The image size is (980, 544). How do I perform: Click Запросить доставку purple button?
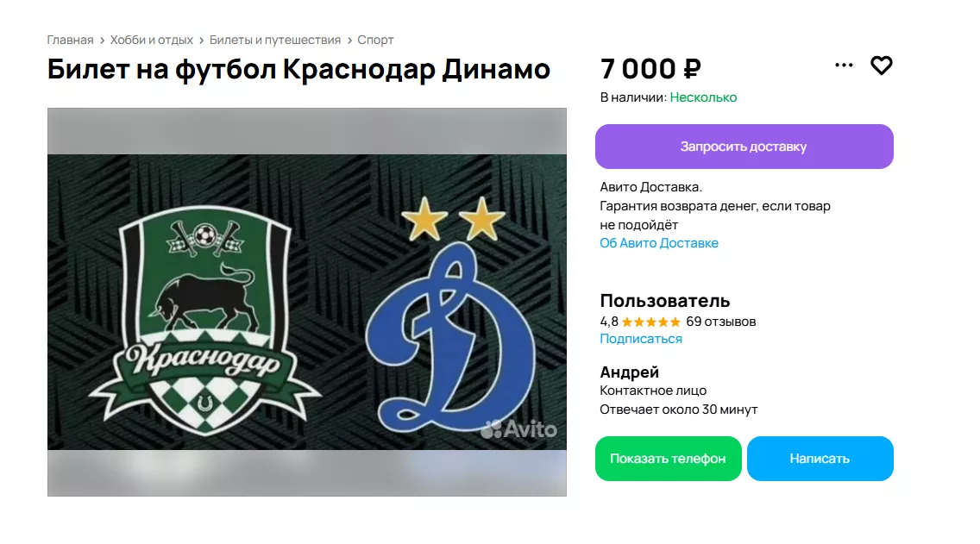pos(744,147)
